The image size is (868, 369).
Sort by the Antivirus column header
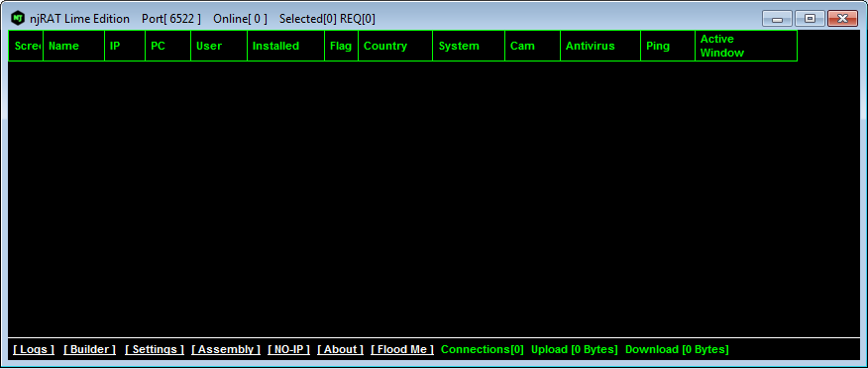click(600, 46)
